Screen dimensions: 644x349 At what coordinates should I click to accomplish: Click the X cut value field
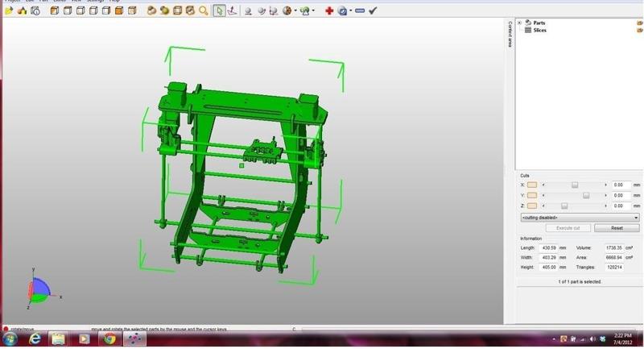pos(621,185)
